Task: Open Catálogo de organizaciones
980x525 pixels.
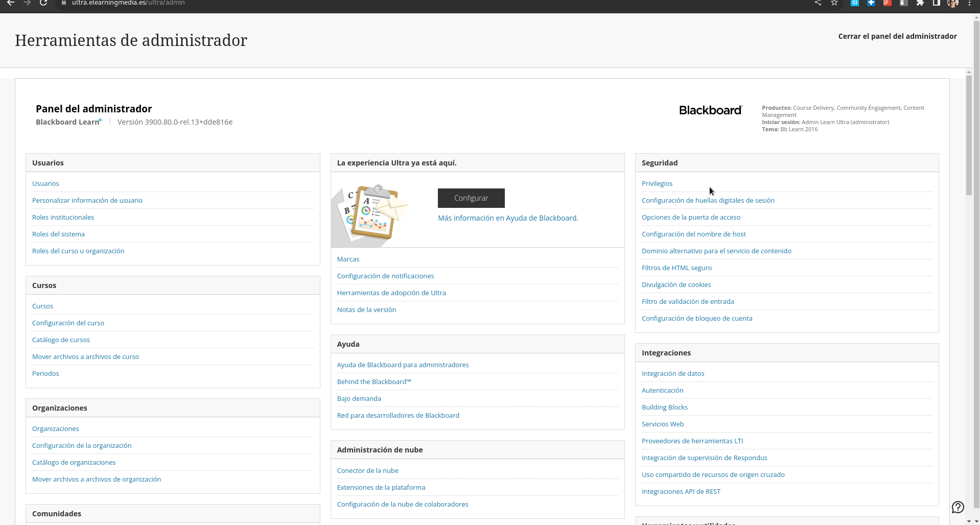Action: point(74,463)
